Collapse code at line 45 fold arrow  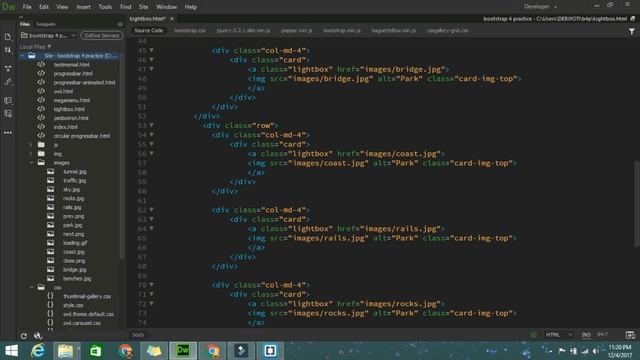click(151, 50)
